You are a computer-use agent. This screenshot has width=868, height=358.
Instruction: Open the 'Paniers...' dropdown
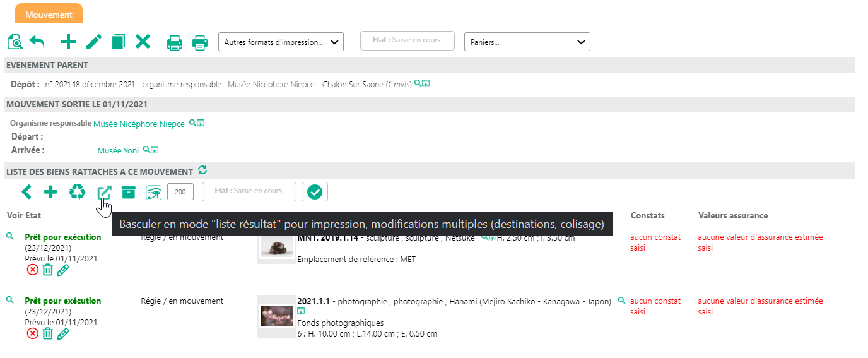[x=527, y=42]
